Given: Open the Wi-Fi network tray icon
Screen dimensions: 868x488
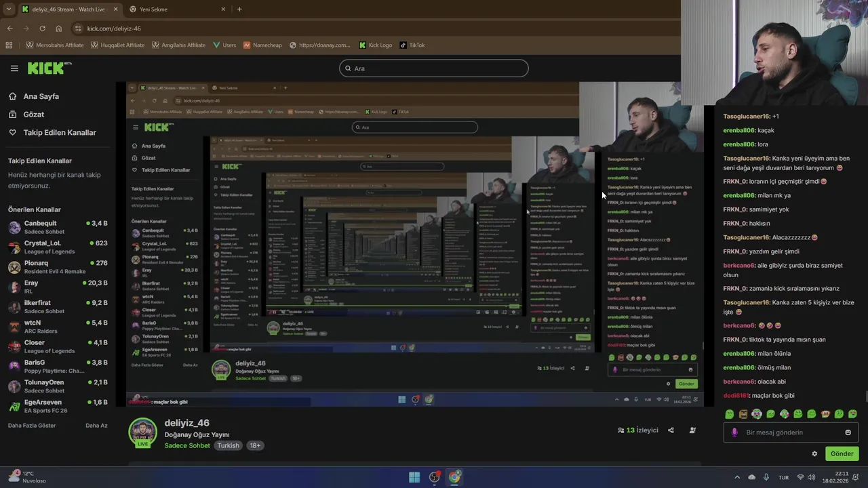Looking at the screenshot, I should point(800,477).
